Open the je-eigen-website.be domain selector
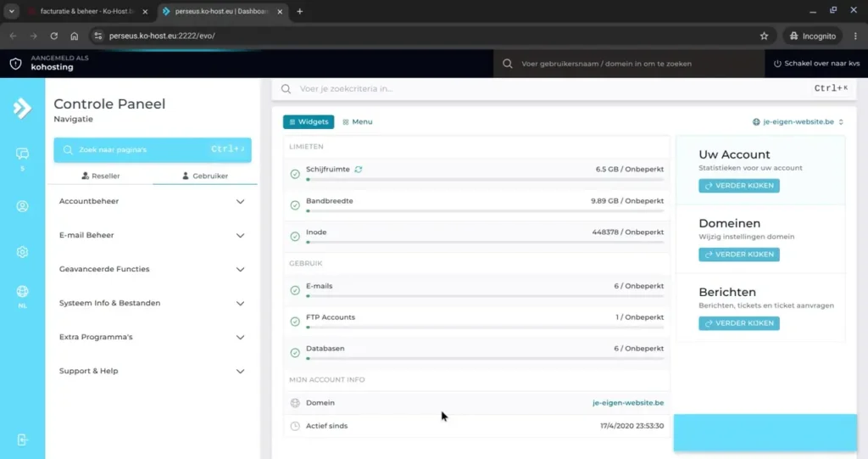Image resolution: width=868 pixels, height=459 pixels. tap(798, 122)
